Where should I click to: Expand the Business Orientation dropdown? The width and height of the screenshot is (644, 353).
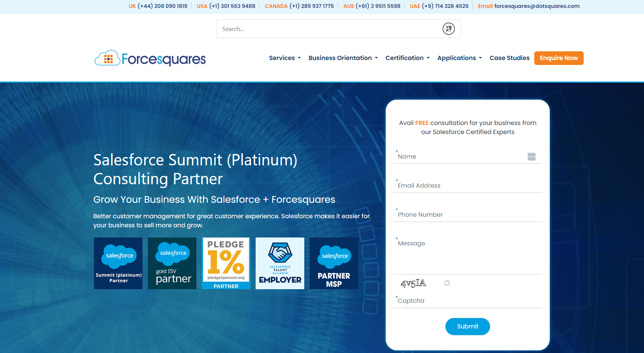pos(343,58)
